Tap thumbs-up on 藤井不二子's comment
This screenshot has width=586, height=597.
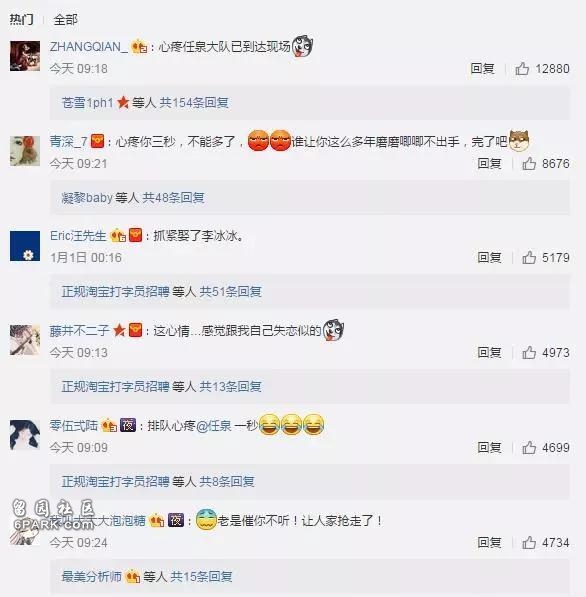[529, 353]
